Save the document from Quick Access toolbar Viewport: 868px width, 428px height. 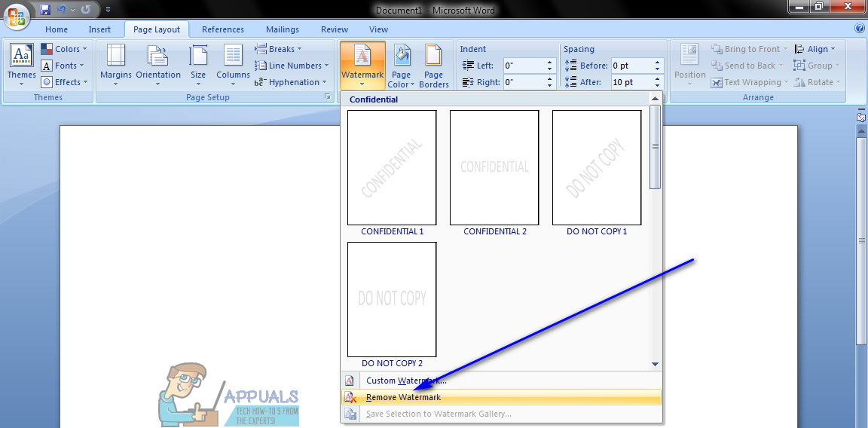[45, 9]
